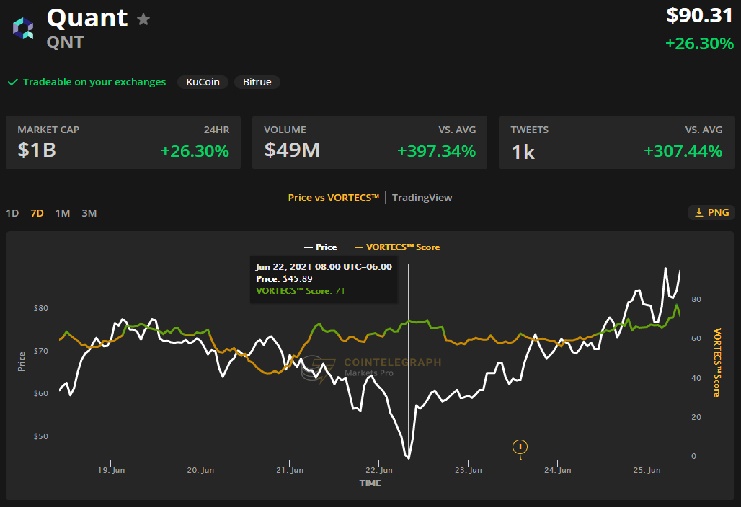Viewport: 741px width, 507px height.
Task: Select the 7D time range
Action: click(37, 213)
